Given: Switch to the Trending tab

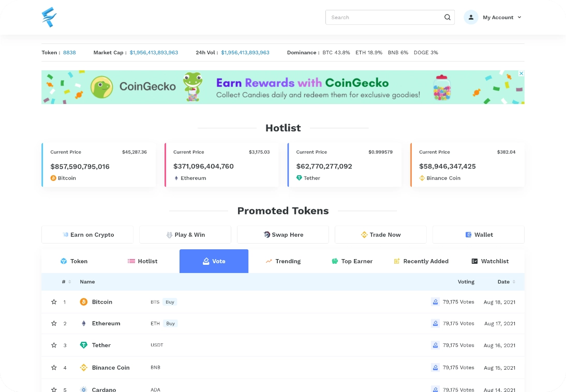Looking at the screenshot, I should [x=283, y=261].
